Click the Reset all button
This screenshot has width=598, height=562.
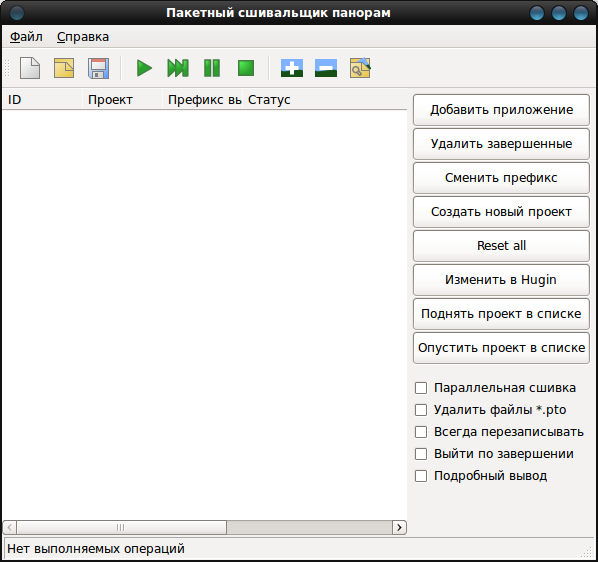(x=501, y=246)
